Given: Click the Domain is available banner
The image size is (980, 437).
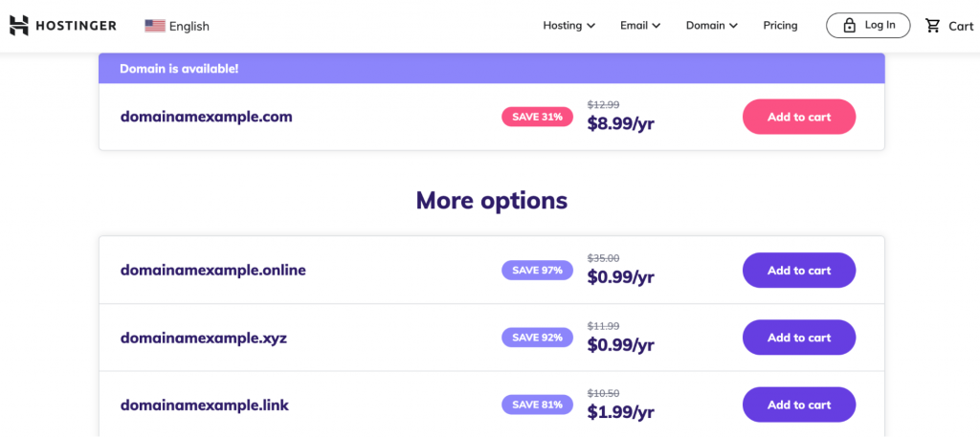Looking at the screenshot, I should point(491,69).
